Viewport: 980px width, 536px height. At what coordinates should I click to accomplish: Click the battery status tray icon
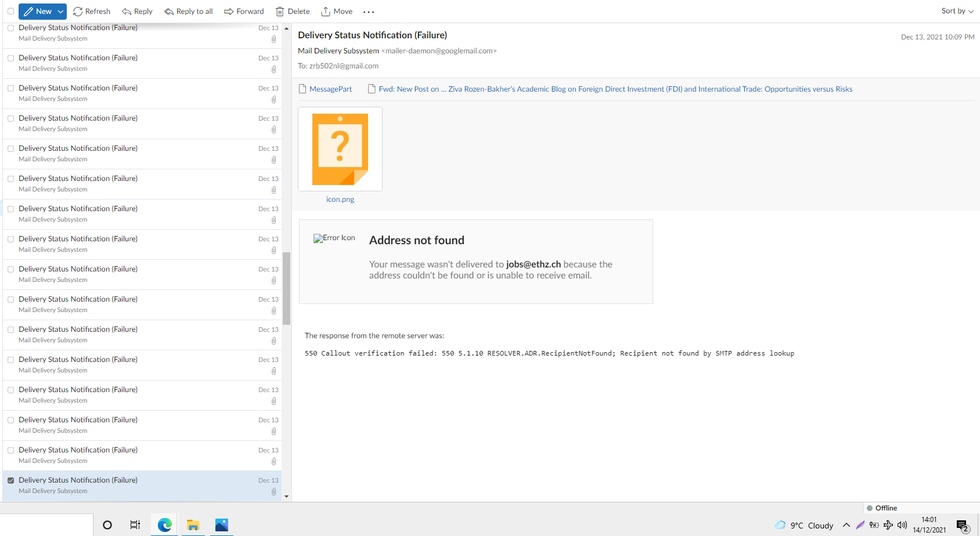pyautogui.click(x=874, y=525)
